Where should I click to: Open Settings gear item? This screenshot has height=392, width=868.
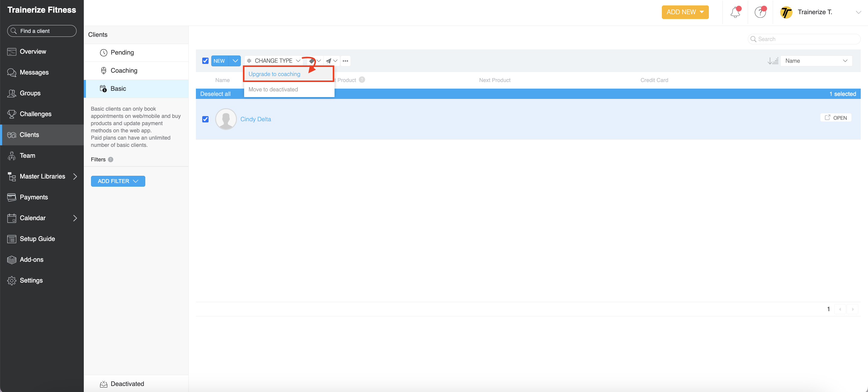click(x=42, y=280)
